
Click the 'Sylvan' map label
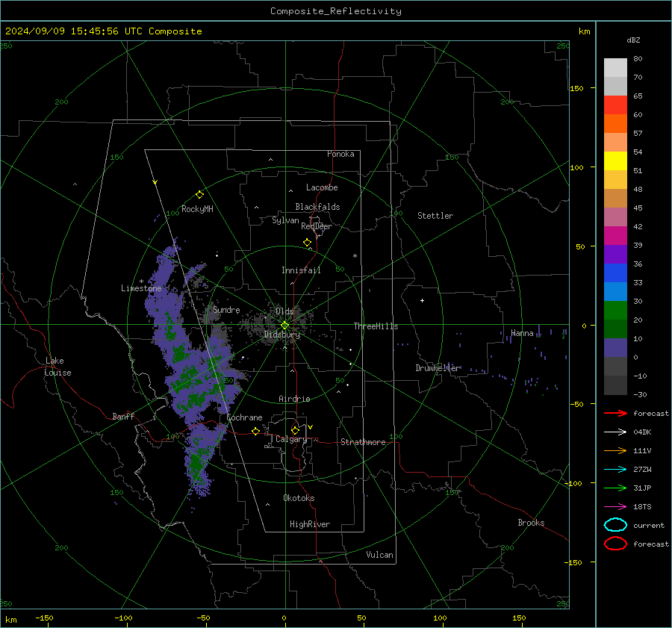pos(285,220)
